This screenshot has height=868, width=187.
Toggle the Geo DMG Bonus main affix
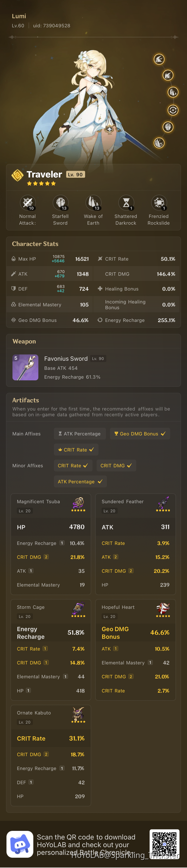coord(140,434)
